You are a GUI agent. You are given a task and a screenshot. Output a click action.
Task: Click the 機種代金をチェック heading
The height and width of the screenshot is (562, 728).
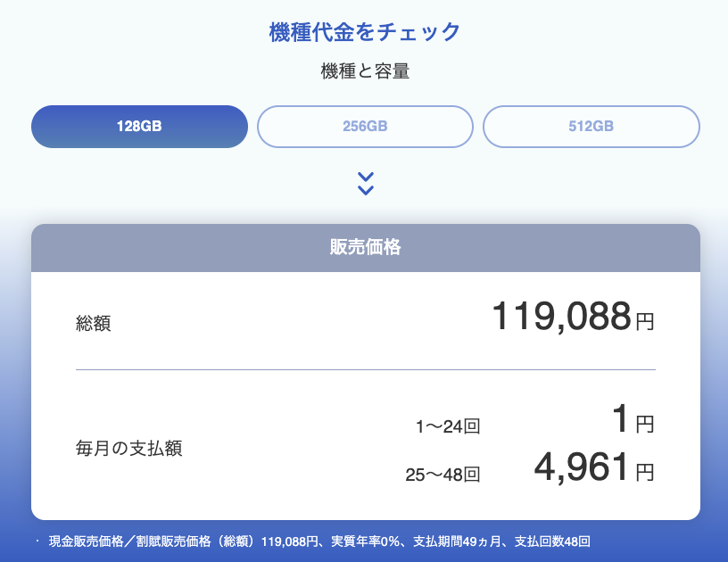point(365,33)
